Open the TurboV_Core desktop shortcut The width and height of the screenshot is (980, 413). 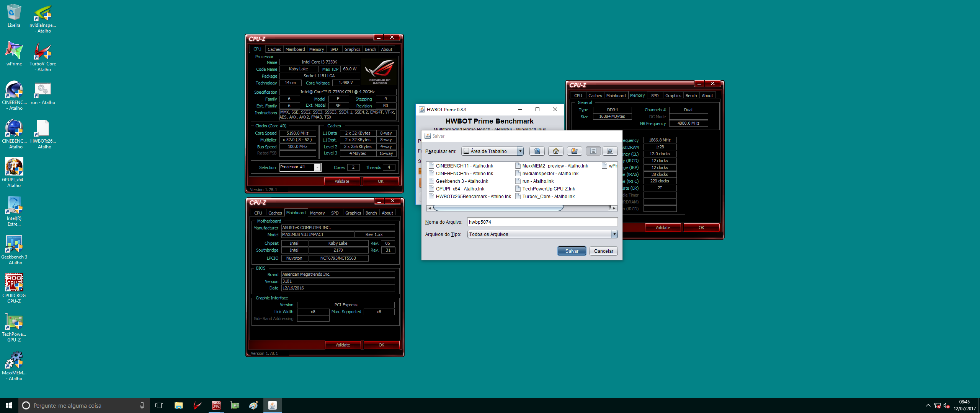43,57
